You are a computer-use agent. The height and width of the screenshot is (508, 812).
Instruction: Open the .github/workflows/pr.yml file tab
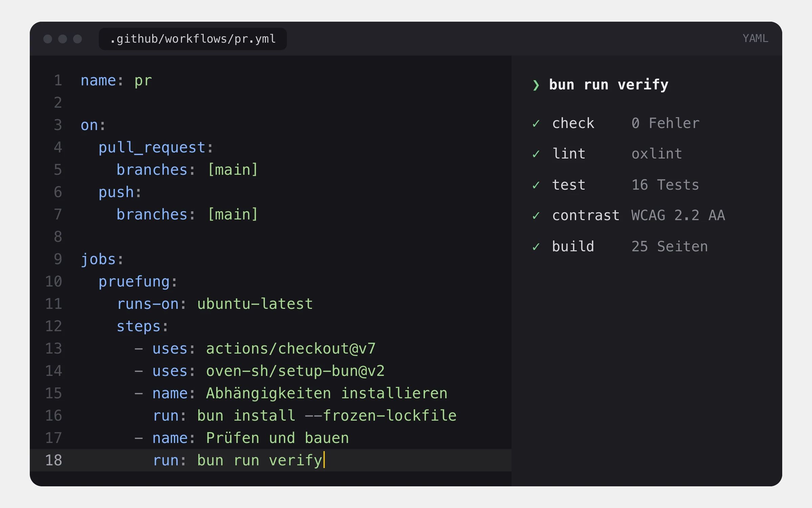(193, 39)
